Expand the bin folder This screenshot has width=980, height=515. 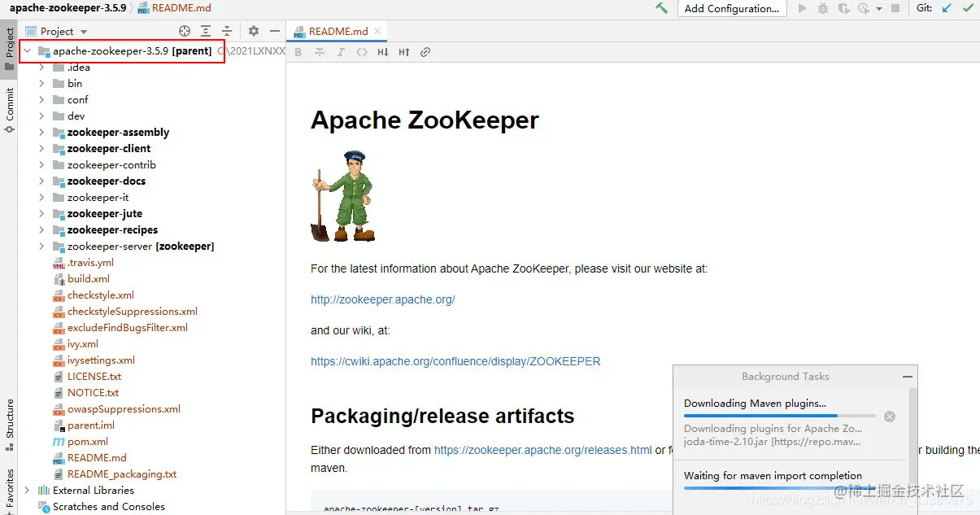(x=42, y=84)
